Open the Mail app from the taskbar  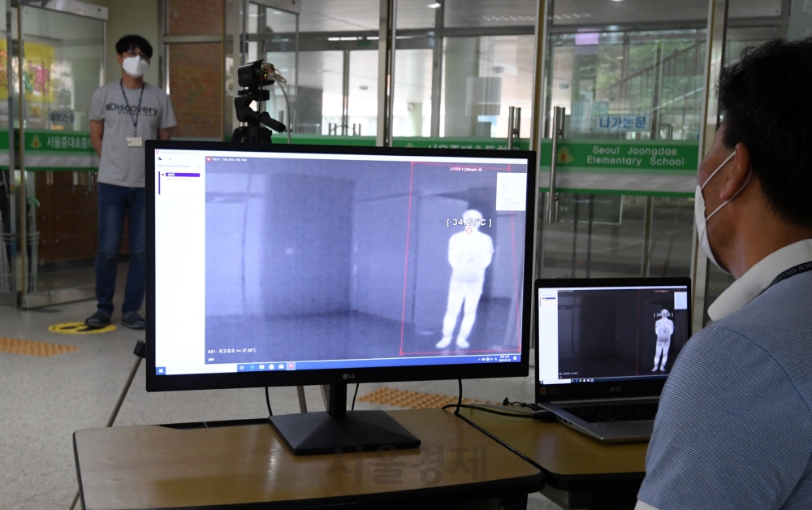(x=281, y=366)
